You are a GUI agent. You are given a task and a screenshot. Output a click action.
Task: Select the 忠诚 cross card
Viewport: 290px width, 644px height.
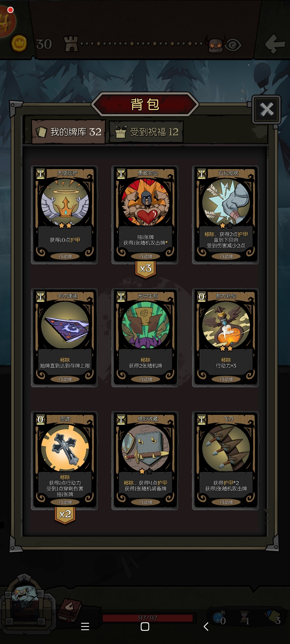(x=64, y=460)
